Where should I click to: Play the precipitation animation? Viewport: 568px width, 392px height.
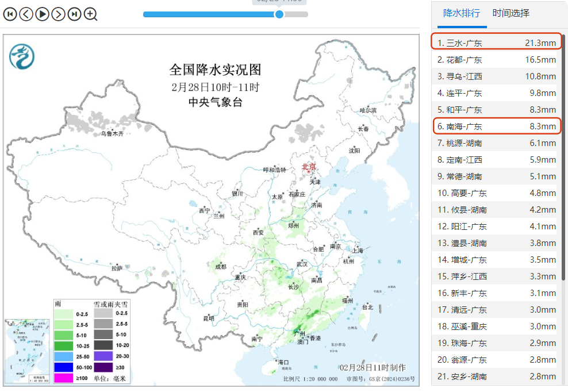pos(42,14)
